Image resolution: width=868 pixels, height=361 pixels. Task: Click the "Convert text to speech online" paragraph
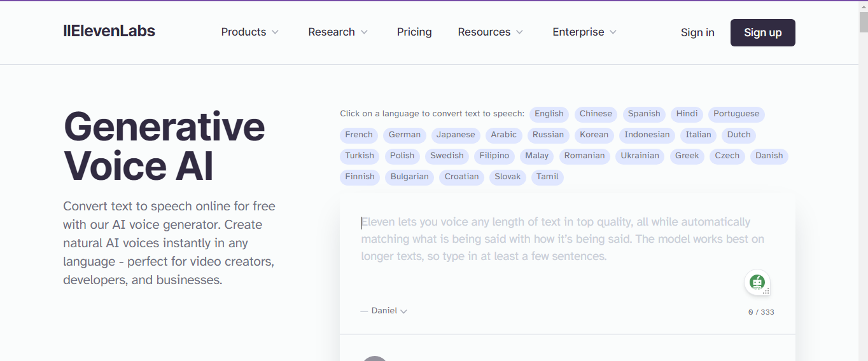point(169,243)
